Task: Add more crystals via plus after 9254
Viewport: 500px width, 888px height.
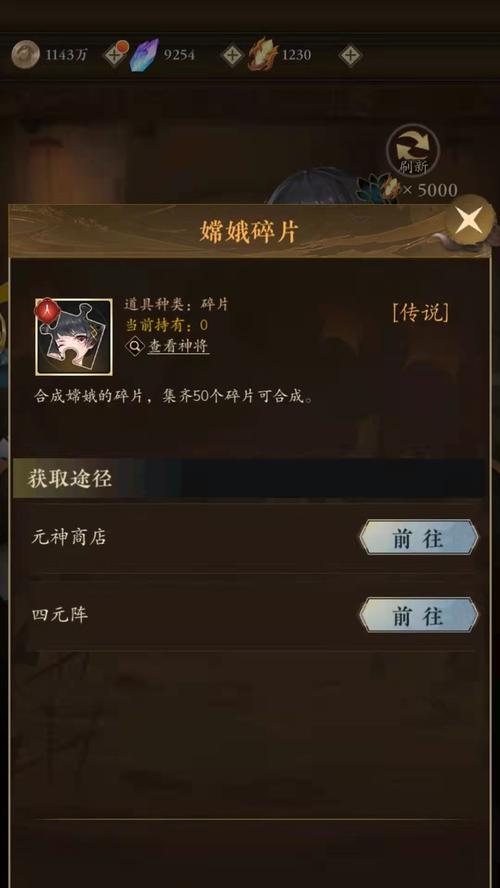Action: (232, 56)
